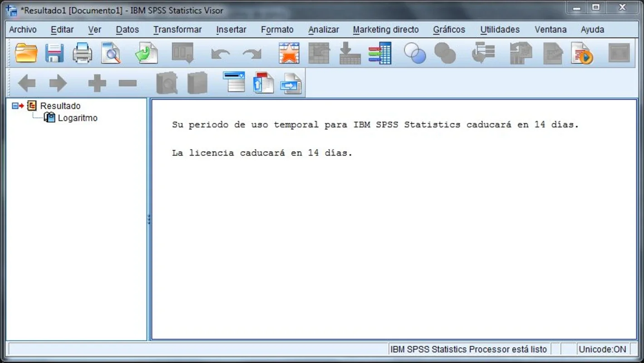This screenshot has height=363, width=644.
Task: Open the Utilidades menu
Action: tap(500, 29)
